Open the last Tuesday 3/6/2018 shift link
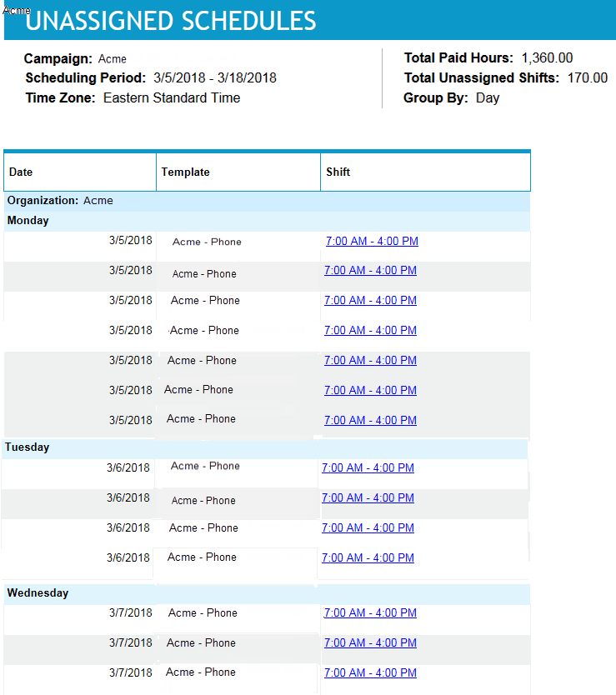The height and width of the screenshot is (695, 616). click(368, 557)
